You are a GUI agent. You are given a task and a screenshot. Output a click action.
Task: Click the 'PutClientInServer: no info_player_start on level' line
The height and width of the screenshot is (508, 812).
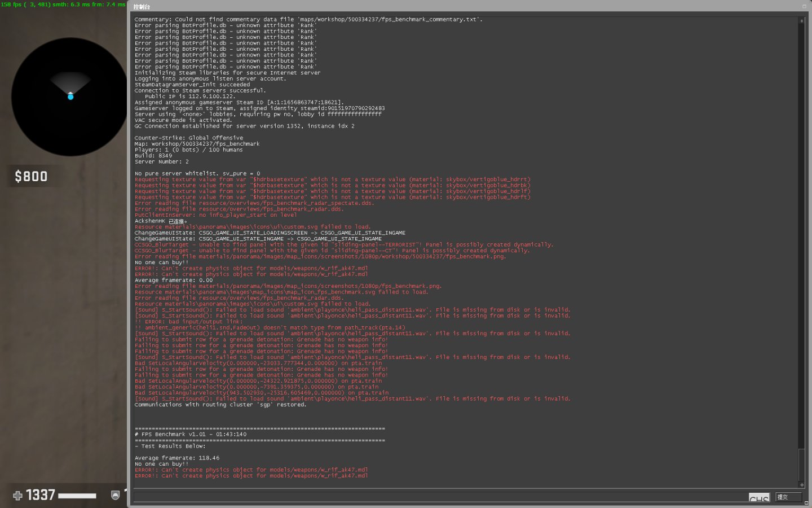216,215
